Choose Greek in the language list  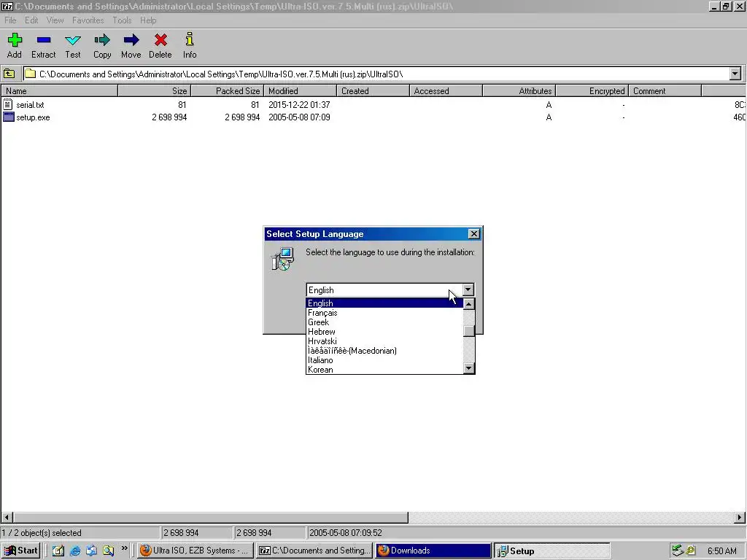click(384, 322)
